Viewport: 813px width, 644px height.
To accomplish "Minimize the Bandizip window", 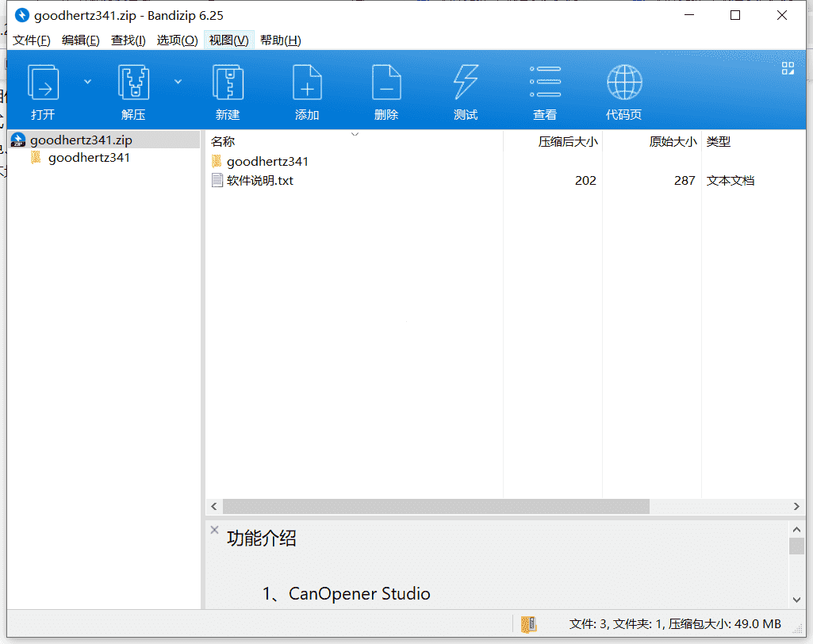I will pos(689,16).
